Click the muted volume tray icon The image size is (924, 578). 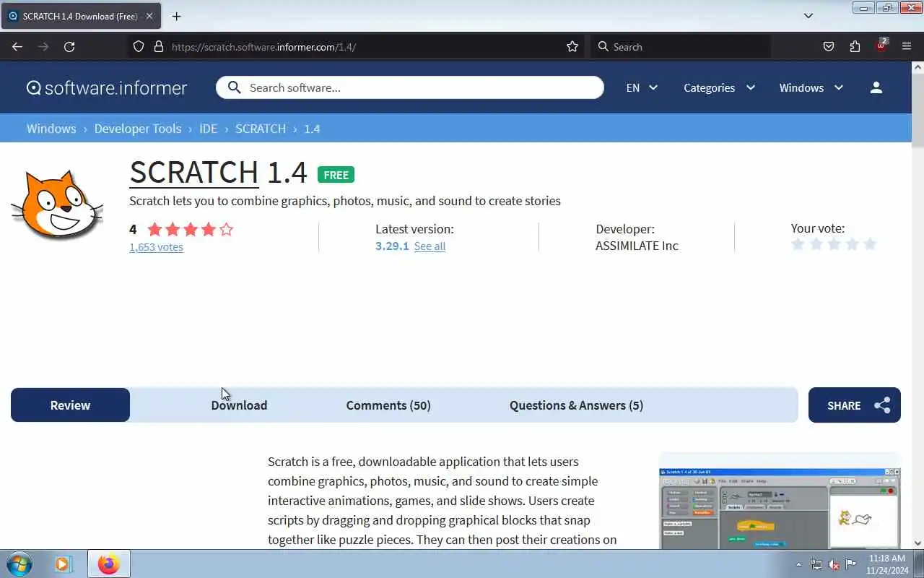834,564
